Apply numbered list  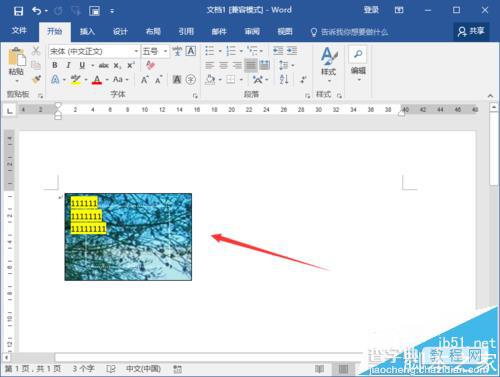click(x=231, y=51)
